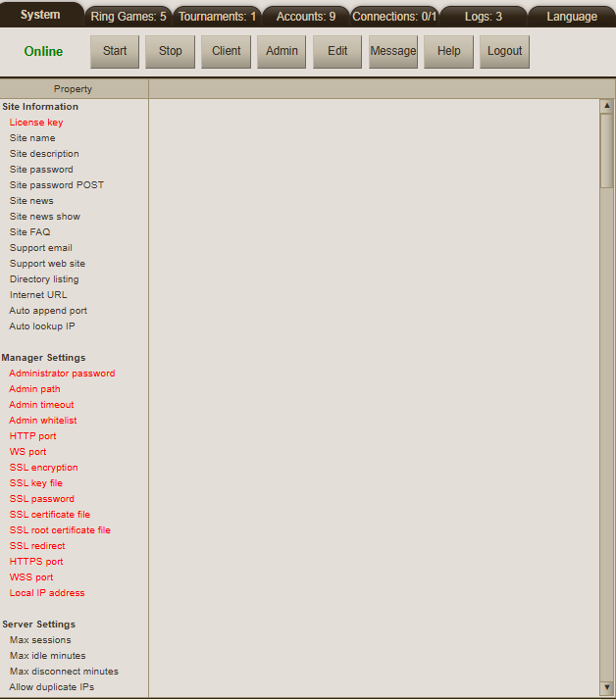Select the License key property
This screenshot has height=700, width=616.
point(36,123)
